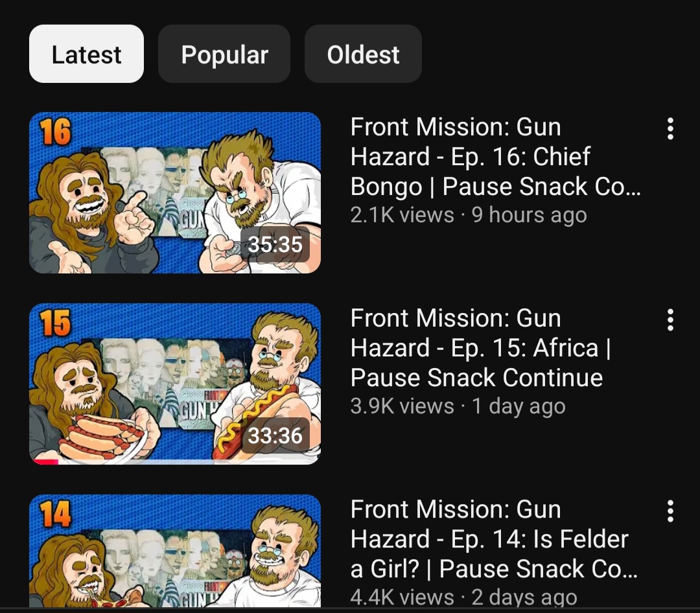Click the Ep. 14: Is Felder a Girl title

pos(494,539)
